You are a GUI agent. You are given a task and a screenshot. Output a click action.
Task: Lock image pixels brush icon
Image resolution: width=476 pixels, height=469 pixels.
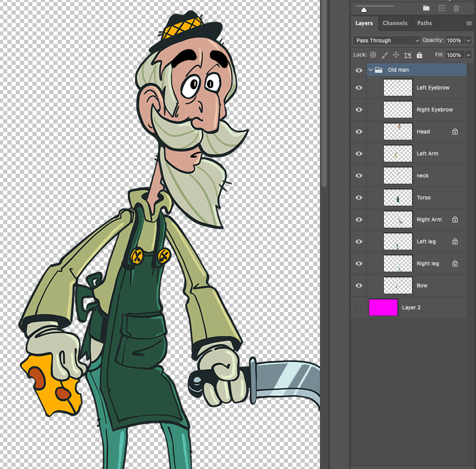pyautogui.click(x=385, y=55)
